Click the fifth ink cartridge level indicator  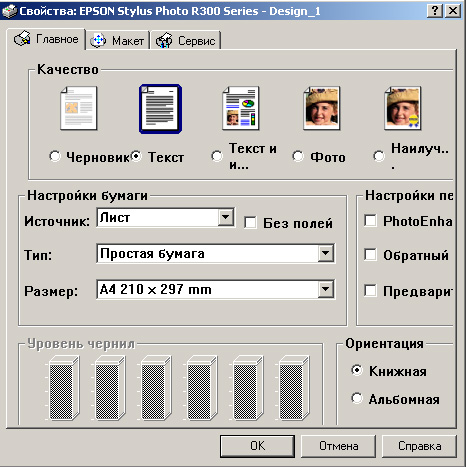(x=248, y=388)
